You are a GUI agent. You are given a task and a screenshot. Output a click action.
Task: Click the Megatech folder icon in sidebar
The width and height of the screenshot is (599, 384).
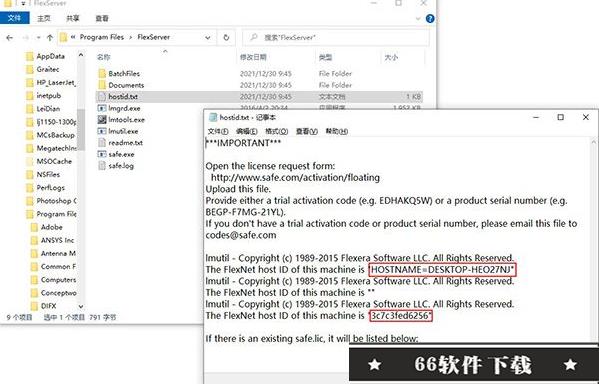tap(30, 148)
